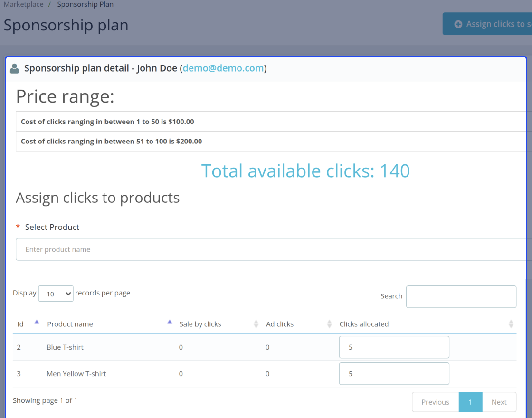
Task: Sort by Ad clicks column arrows
Action: click(x=329, y=324)
